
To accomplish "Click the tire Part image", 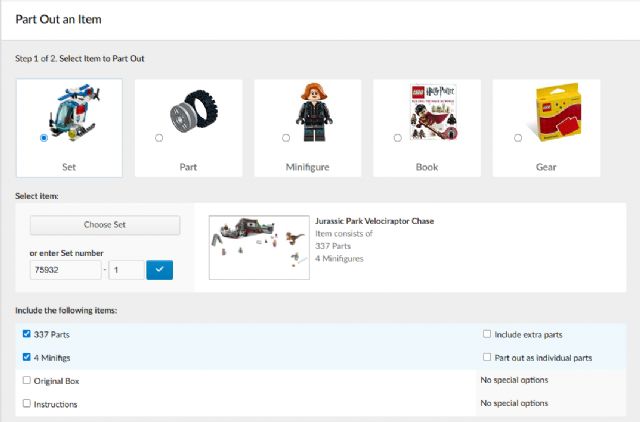I will click(x=188, y=112).
